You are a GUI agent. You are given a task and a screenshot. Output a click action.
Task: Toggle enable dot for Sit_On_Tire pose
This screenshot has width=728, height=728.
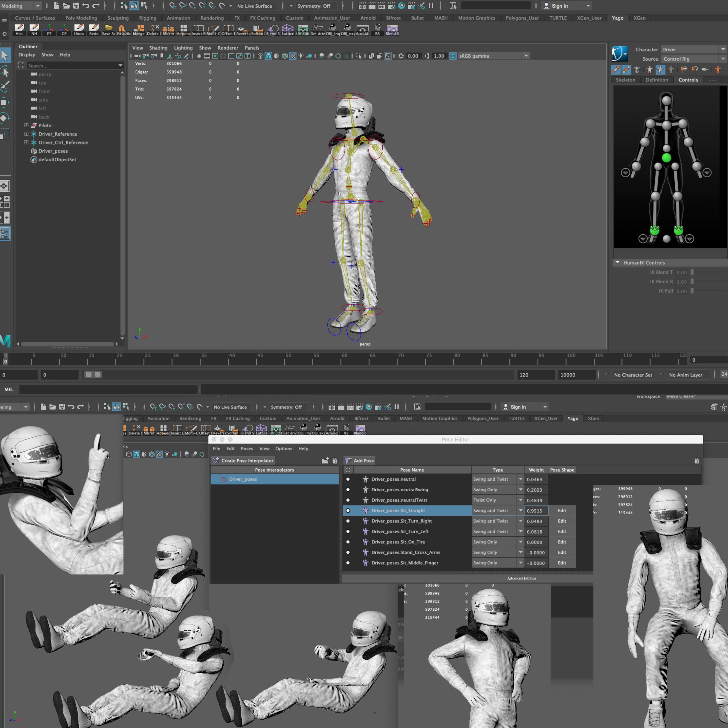348,542
